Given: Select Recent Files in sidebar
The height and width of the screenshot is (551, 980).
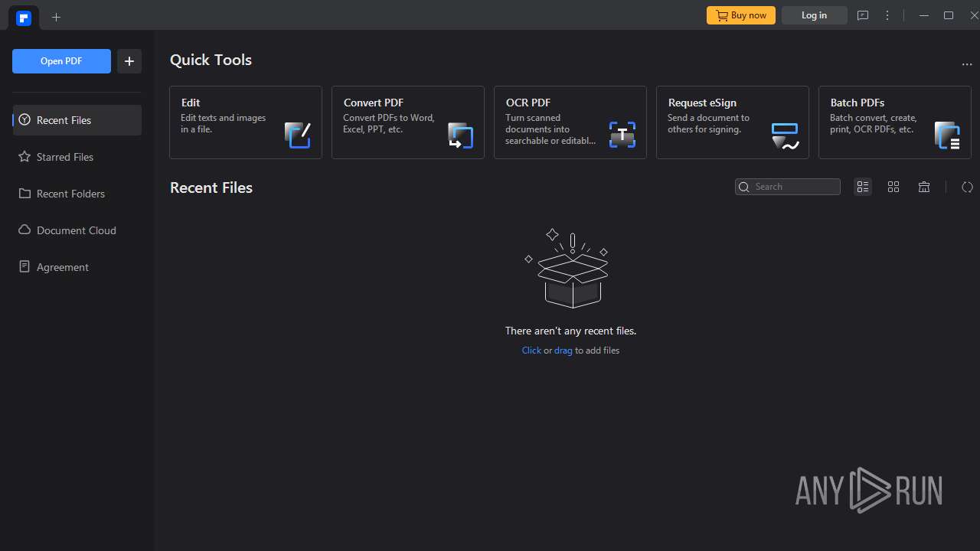Looking at the screenshot, I should (77, 120).
